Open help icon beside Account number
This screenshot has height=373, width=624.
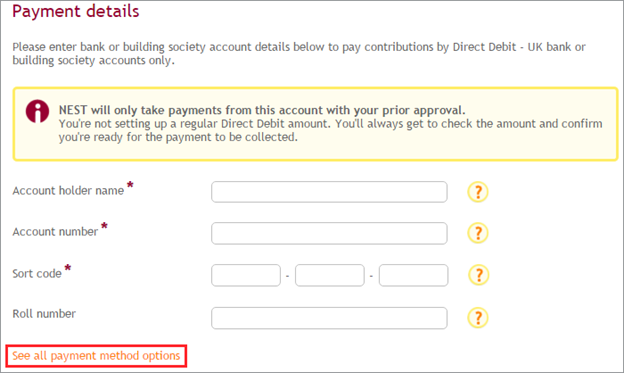click(478, 233)
